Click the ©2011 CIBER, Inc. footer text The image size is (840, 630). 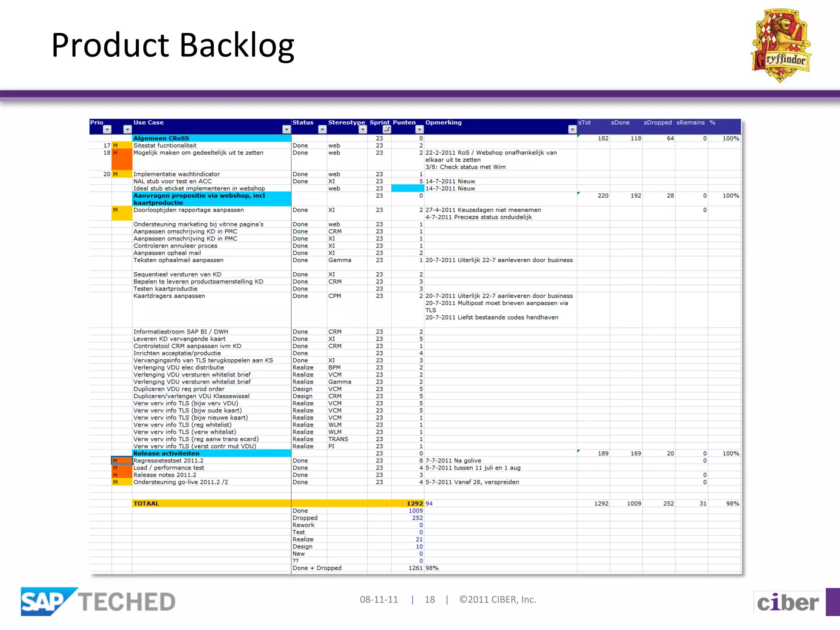(498, 600)
